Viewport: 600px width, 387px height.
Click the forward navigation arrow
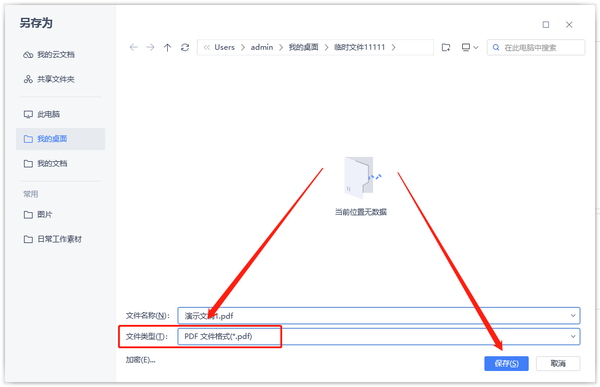pyautogui.click(x=150, y=47)
